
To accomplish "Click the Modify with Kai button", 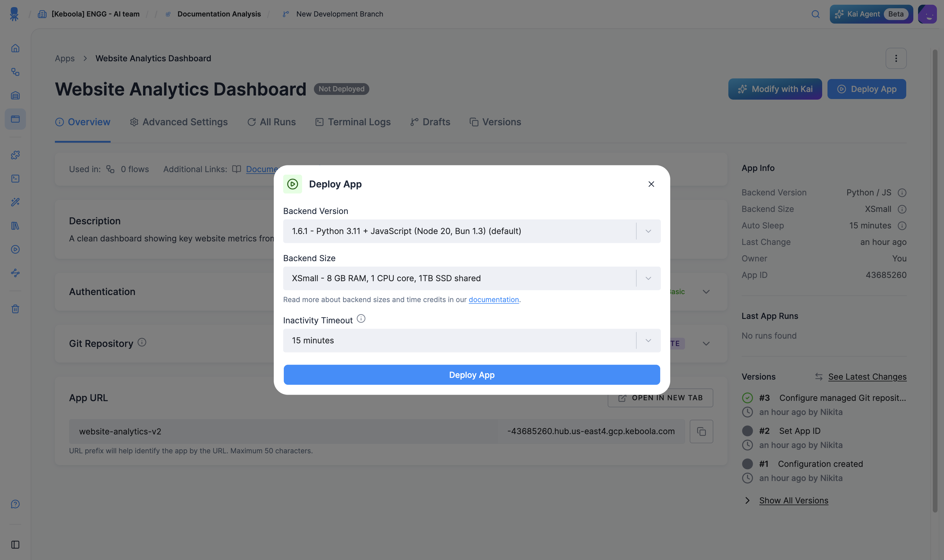I will pos(775,89).
